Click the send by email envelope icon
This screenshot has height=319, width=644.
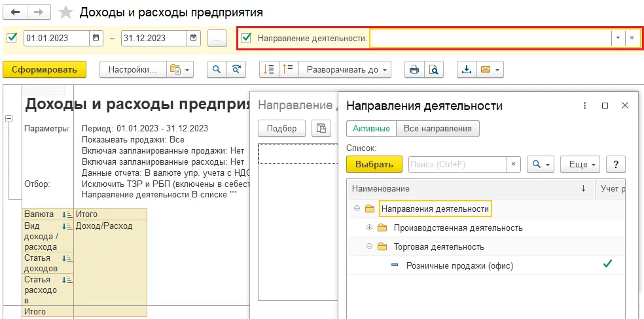(486, 69)
